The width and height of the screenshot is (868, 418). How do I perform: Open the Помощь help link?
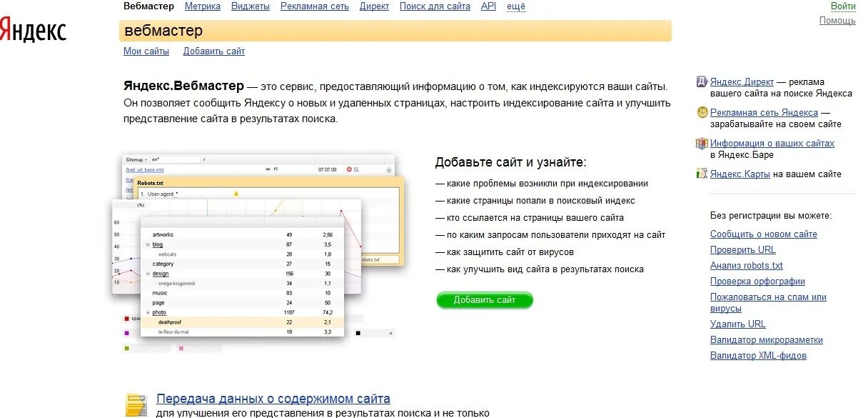(x=837, y=20)
